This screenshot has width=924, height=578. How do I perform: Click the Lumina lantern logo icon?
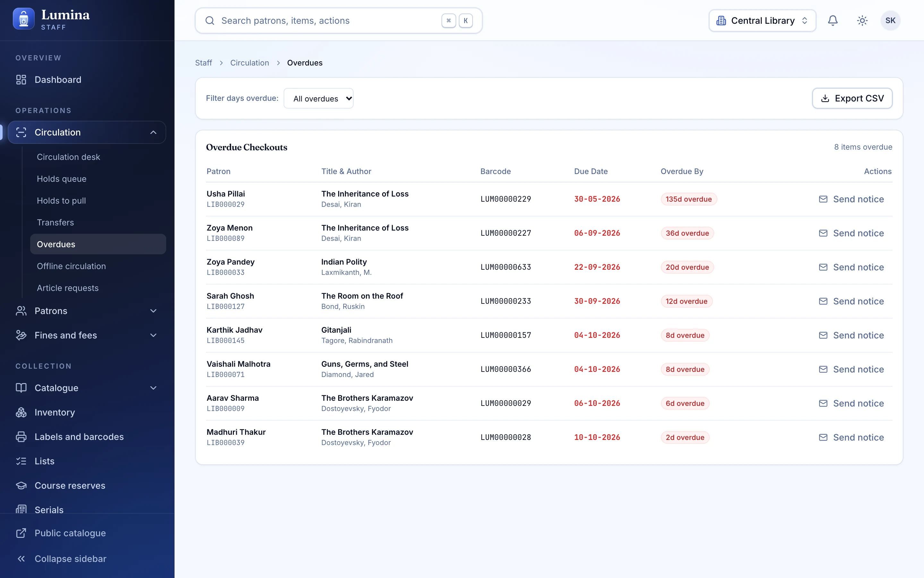click(x=24, y=19)
